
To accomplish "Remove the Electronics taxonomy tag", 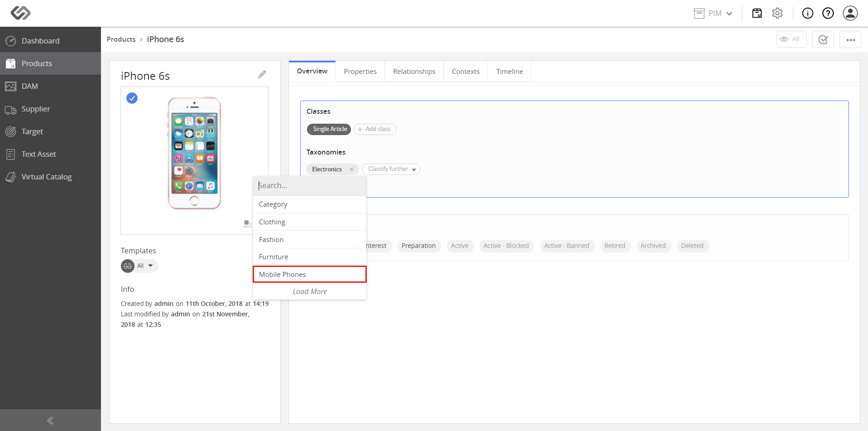I will (x=351, y=169).
